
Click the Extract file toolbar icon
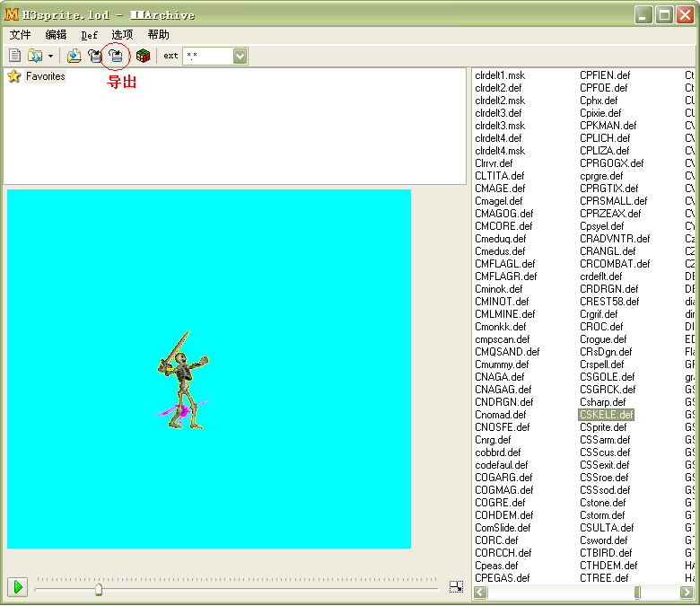[94, 56]
